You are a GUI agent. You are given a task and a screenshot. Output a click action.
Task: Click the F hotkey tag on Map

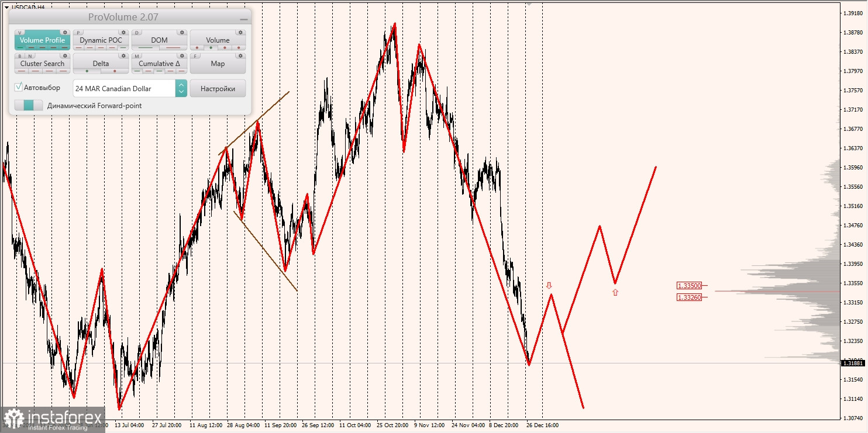(x=195, y=56)
